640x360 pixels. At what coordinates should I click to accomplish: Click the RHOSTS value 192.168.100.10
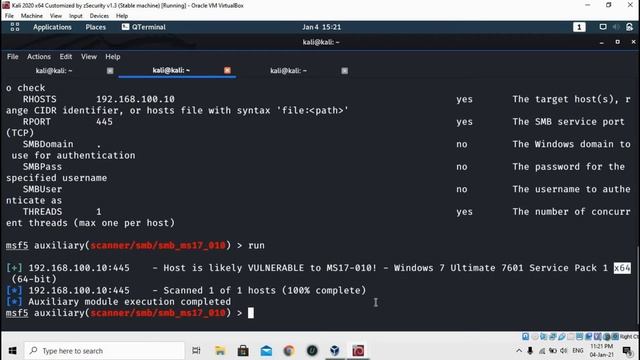pos(135,99)
